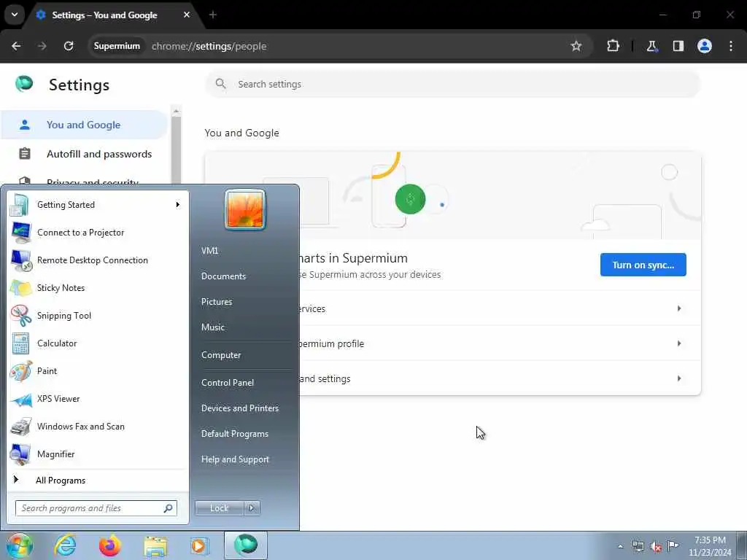747x560 pixels.
Task: Open Music from Start menu
Action: point(213,327)
